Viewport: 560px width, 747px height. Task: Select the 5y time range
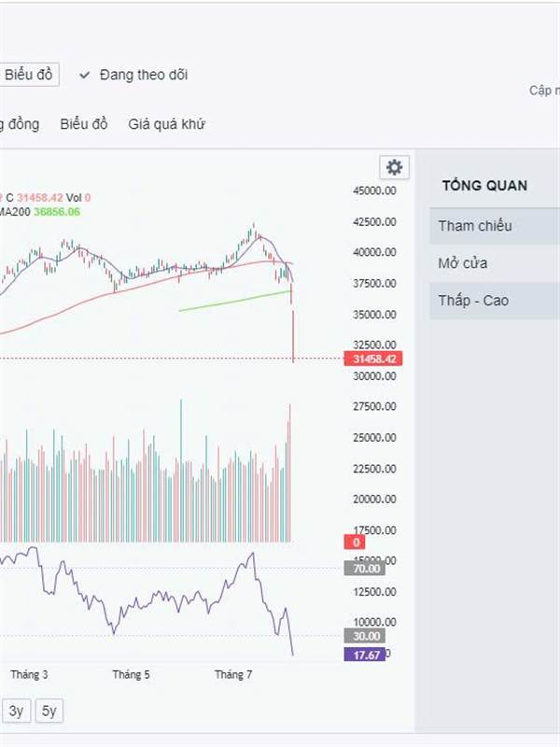point(49,711)
